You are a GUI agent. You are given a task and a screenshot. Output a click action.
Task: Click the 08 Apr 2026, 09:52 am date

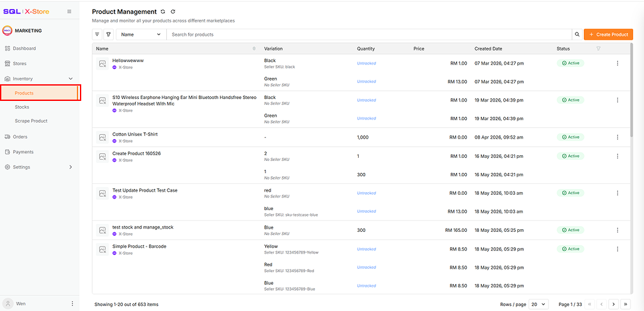[499, 137]
